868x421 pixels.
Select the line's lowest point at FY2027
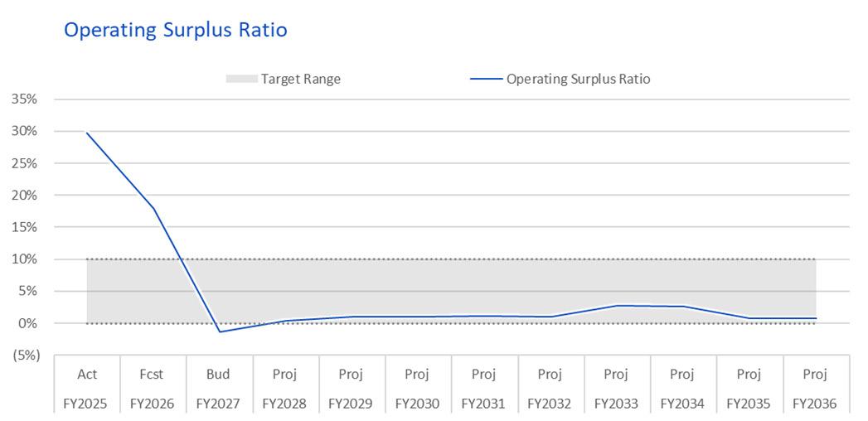coord(219,331)
